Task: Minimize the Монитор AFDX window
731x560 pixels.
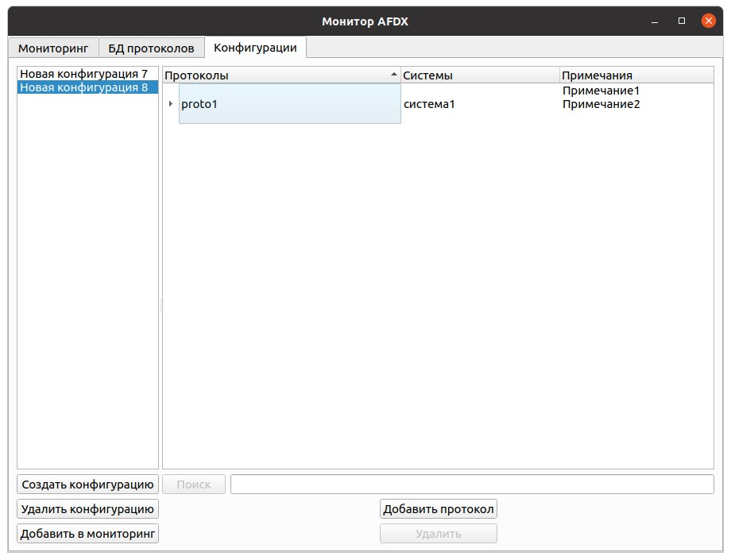Action: tap(655, 21)
